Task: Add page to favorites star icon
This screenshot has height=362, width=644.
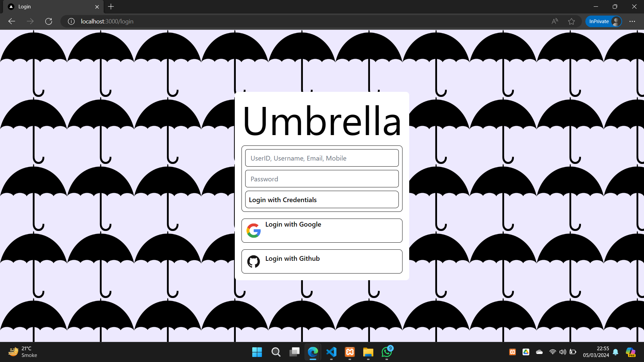Action: click(x=572, y=21)
